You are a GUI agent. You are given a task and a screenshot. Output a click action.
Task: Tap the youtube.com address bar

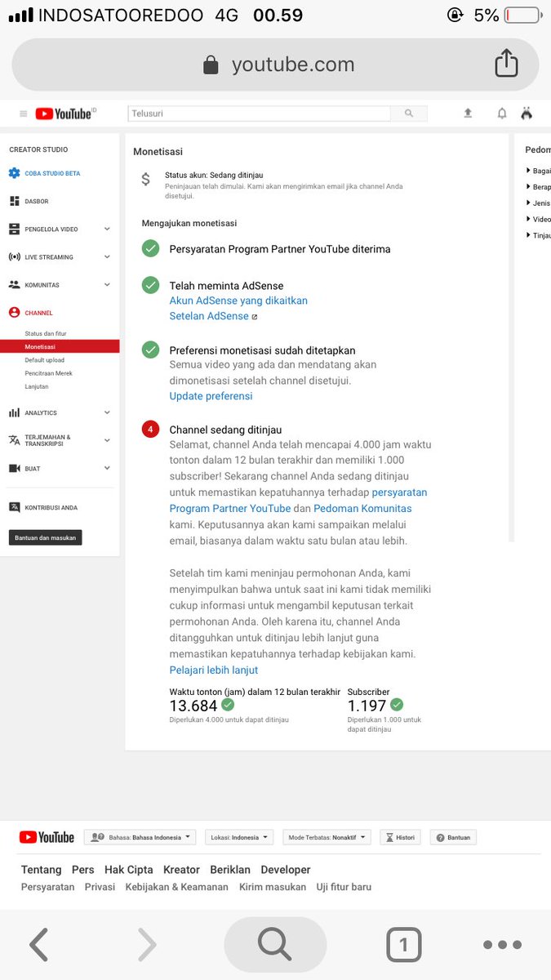click(275, 65)
